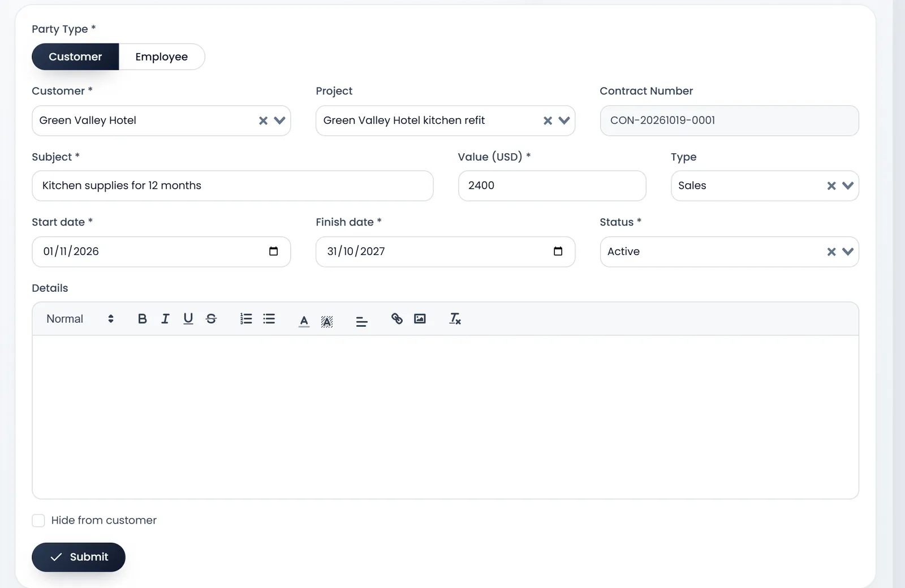Image resolution: width=905 pixels, height=588 pixels.
Task: Underline text in Details editor
Action: point(188,319)
